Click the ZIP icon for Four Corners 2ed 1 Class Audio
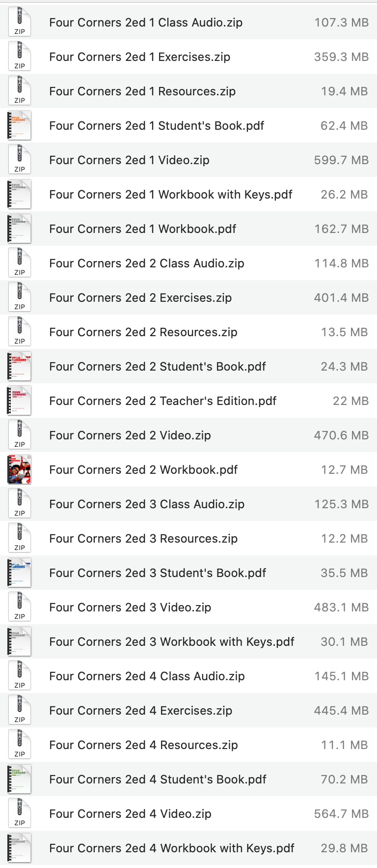Screen dimensions: 377x868 click(x=19, y=22)
